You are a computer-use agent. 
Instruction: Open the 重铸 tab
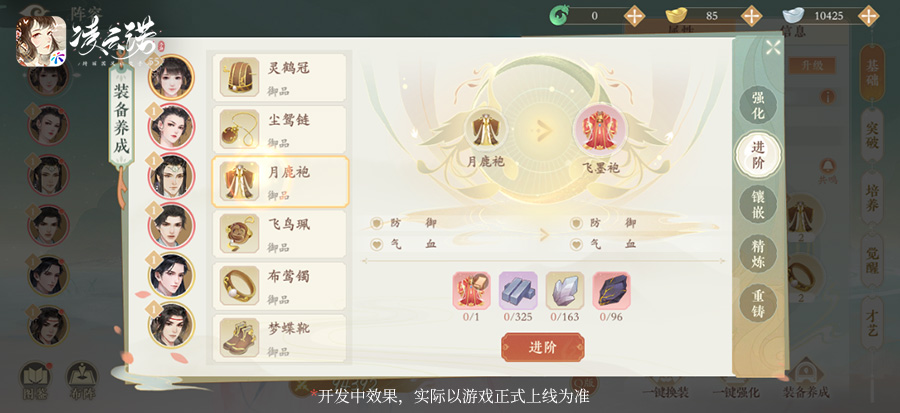pos(758,303)
